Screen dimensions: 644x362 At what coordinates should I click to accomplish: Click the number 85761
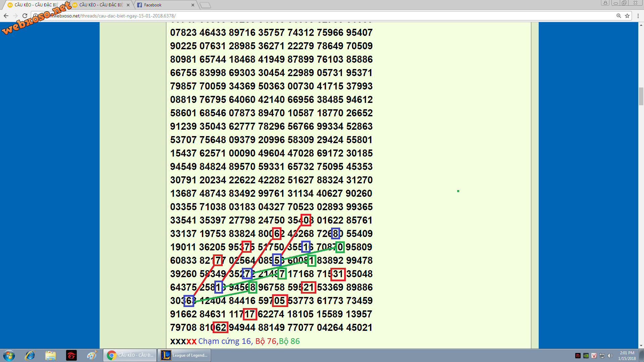coord(360,220)
